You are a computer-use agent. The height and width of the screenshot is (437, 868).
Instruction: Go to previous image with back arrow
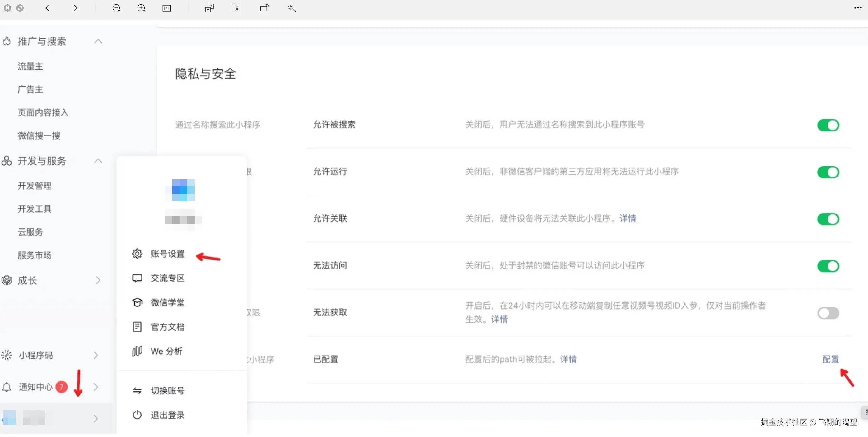49,8
